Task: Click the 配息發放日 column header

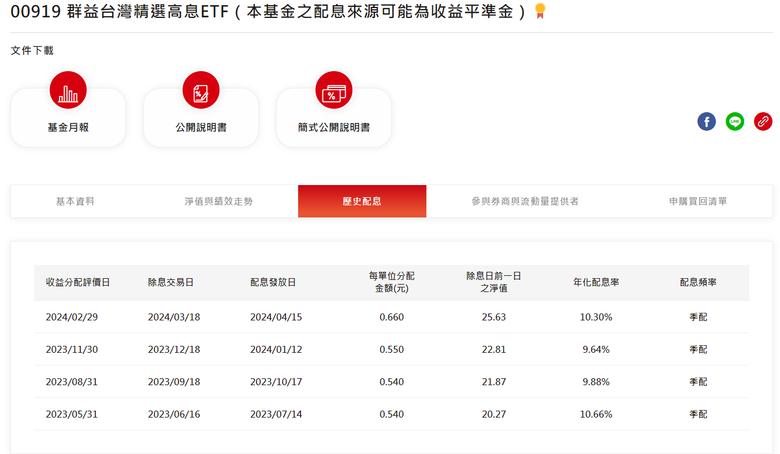Action: [x=273, y=282]
